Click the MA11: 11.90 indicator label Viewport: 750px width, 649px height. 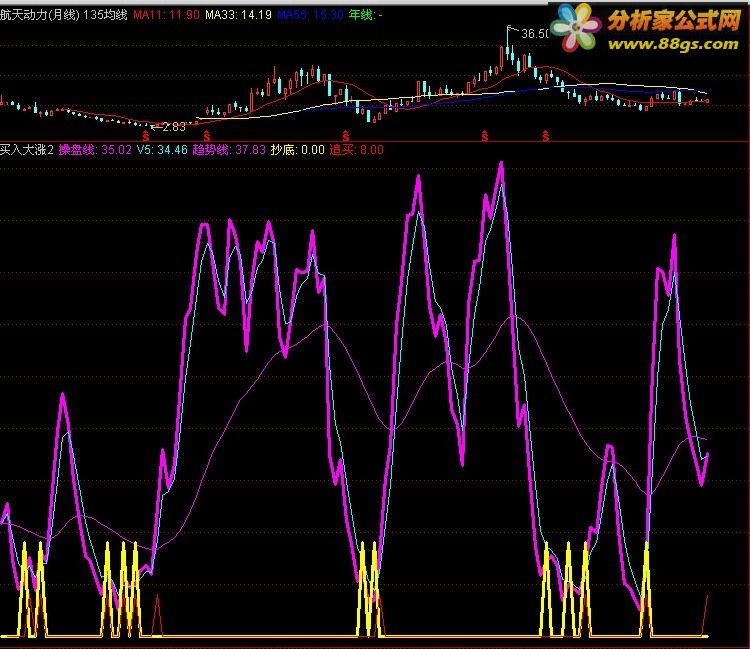click(166, 15)
